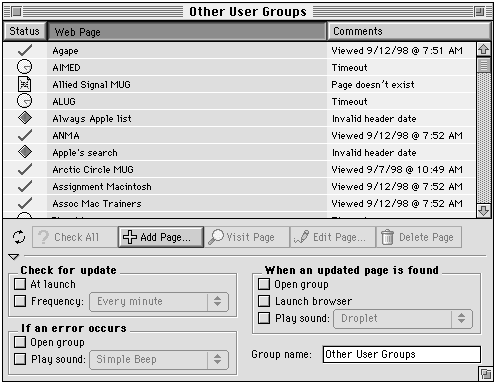Click the grow box icon in the window corner
Screen dimensions: 496x384
(486, 374)
